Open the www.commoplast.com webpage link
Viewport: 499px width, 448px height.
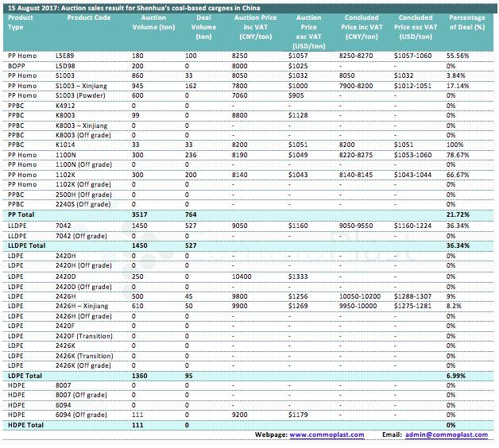pos(326,434)
